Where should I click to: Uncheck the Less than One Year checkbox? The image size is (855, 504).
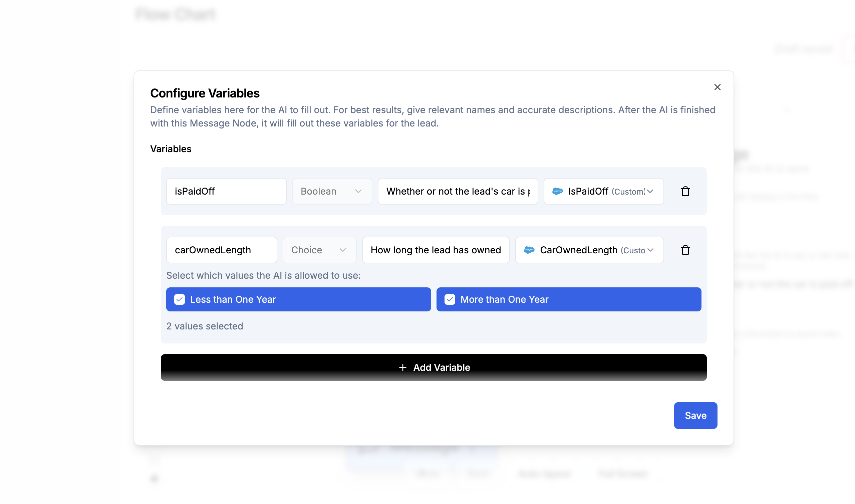179,299
